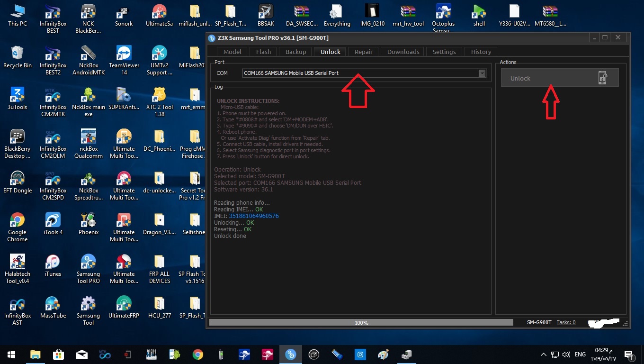644x364 pixels.
Task: Select the IMG_0210 image file
Action: coord(373,15)
